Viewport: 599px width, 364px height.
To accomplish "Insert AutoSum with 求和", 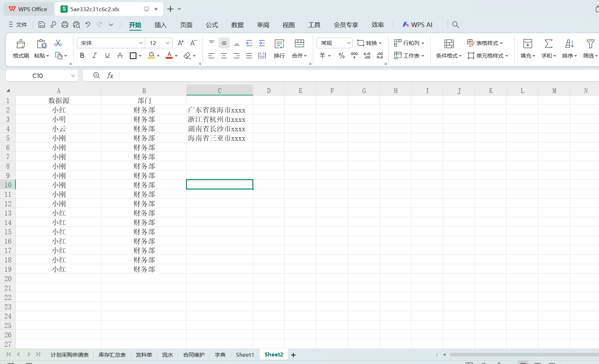I will (x=548, y=49).
